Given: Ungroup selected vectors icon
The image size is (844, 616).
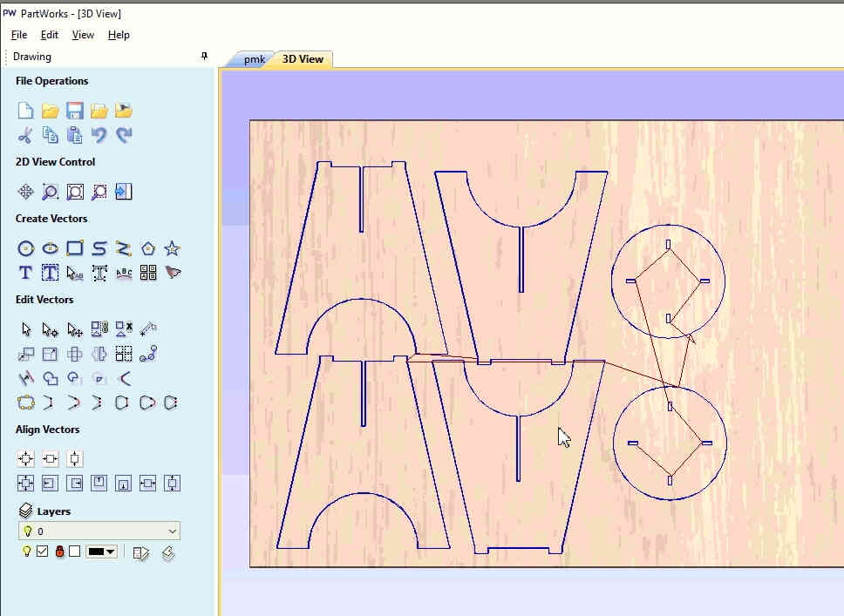Looking at the screenshot, I should coord(123,328).
